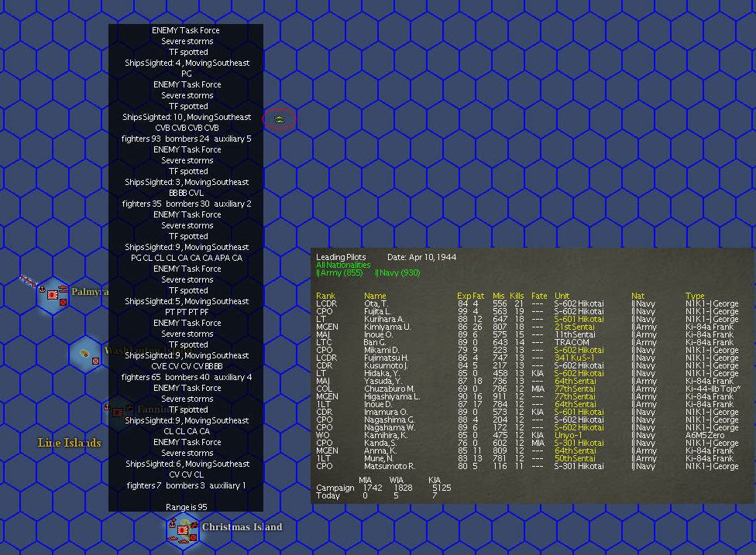Select the dimmed Japanese flag at Fanning
756x555 pixels.
117,413
